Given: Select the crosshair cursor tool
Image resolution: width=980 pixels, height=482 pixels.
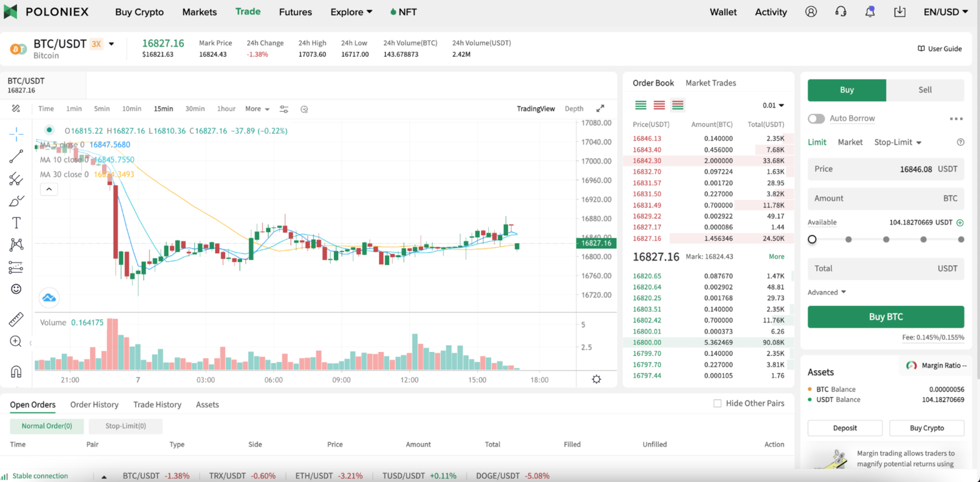Looking at the screenshot, I should click(16, 134).
